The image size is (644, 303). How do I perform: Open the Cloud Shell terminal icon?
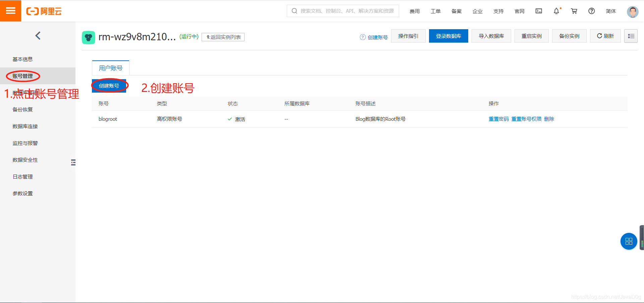tap(539, 11)
